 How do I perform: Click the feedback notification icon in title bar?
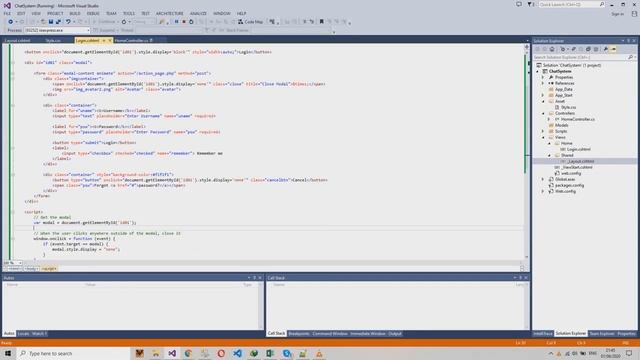click(519, 4)
